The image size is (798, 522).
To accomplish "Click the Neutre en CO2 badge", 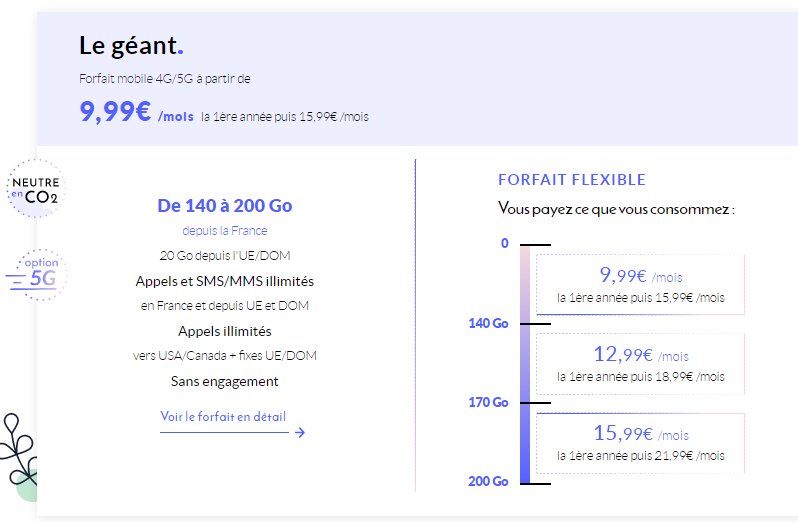I will tap(36, 188).
